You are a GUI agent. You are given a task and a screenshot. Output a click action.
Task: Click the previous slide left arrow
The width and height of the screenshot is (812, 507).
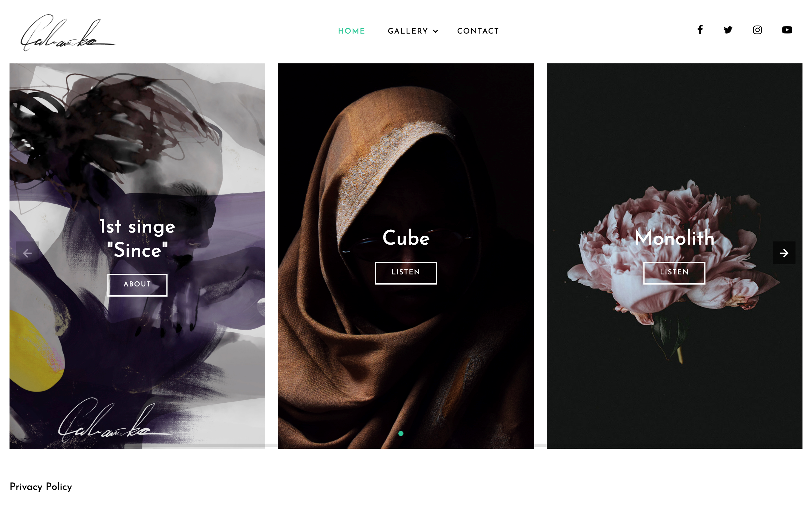27,253
